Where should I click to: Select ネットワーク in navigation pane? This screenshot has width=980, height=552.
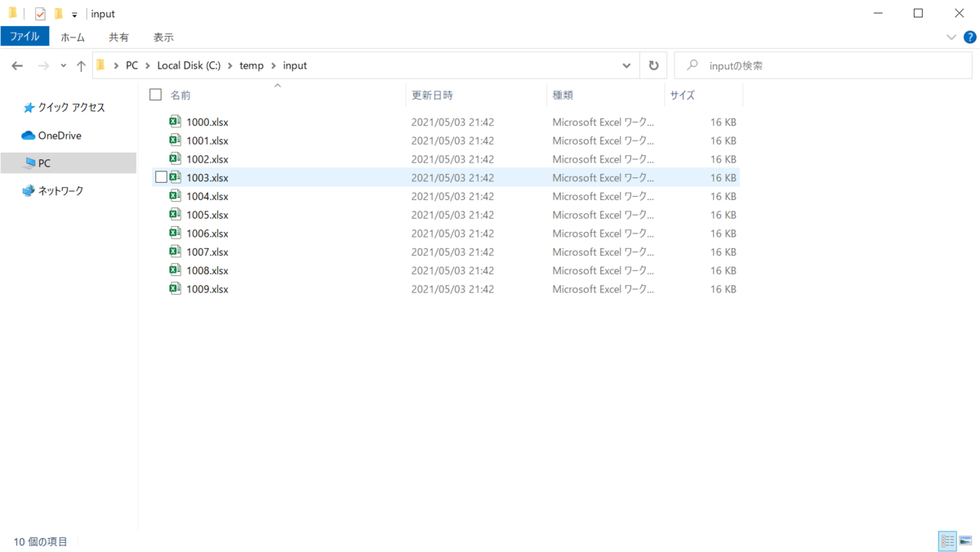click(53, 191)
